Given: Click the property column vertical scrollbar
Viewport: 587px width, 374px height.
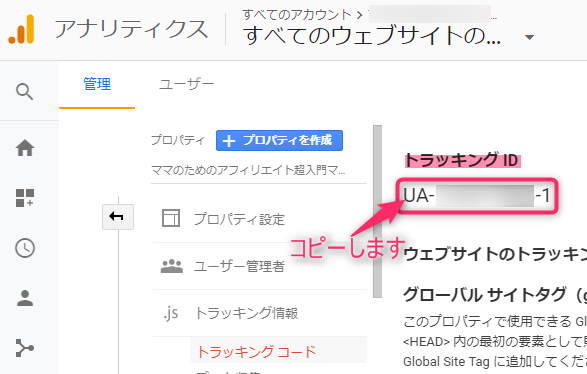Looking at the screenshot, I should (x=377, y=212).
